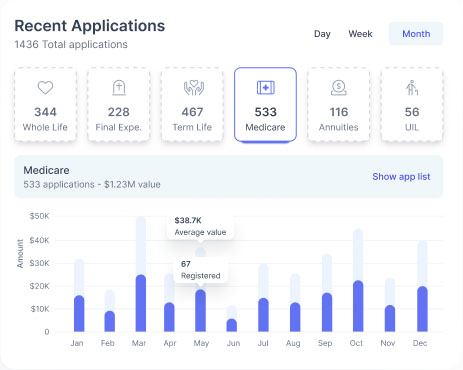The image size is (463, 370).
Task: Switch to the Week view
Action: [x=360, y=34]
